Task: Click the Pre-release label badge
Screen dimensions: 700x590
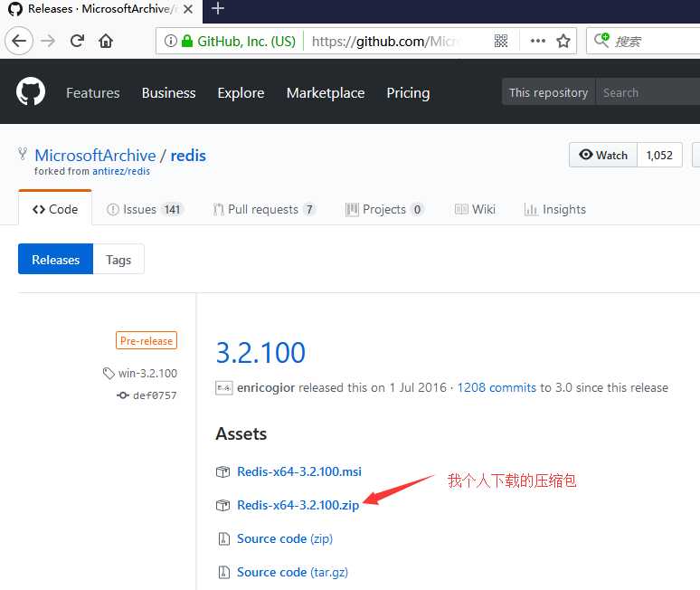Action: [x=147, y=340]
